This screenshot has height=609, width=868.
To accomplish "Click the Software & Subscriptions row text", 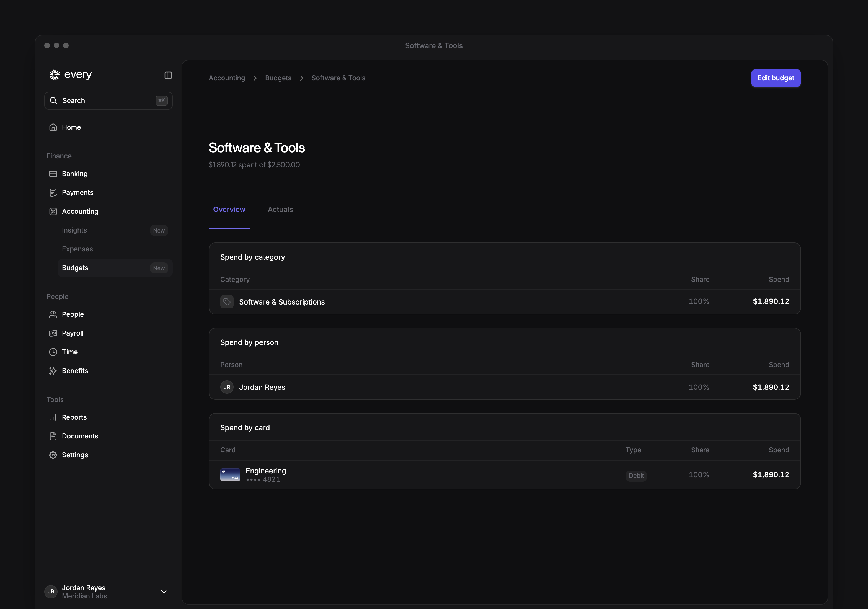I will (x=282, y=302).
